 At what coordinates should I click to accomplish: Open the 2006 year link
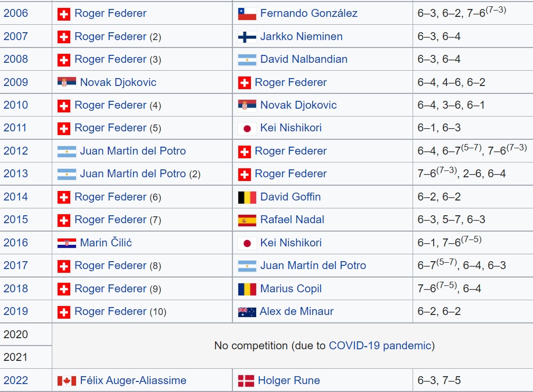tap(16, 13)
